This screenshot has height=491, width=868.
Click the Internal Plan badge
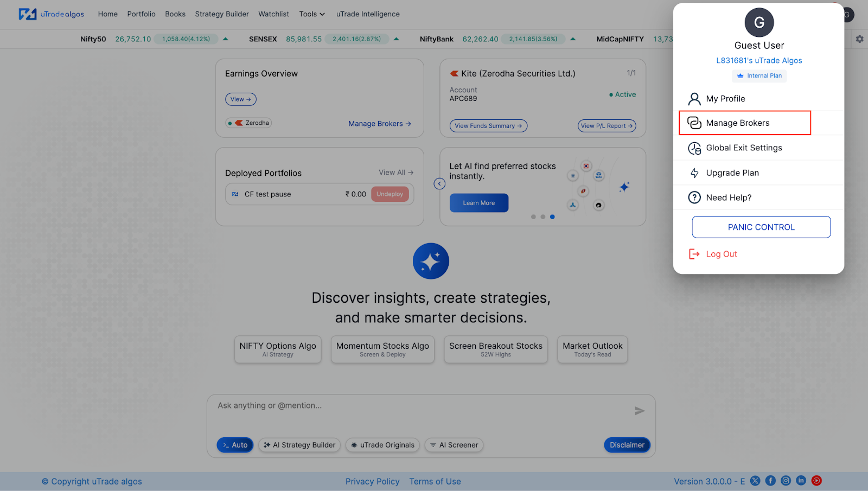(x=759, y=76)
